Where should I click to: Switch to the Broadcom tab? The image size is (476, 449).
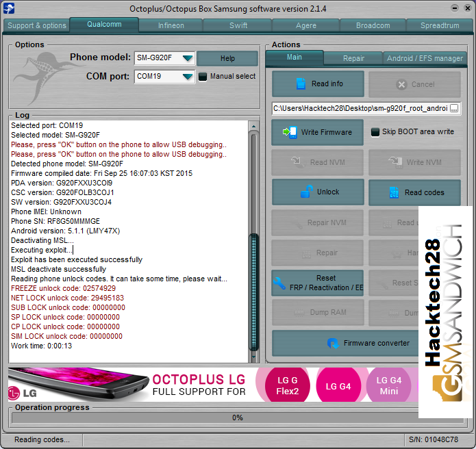pyautogui.click(x=373, y=25)
